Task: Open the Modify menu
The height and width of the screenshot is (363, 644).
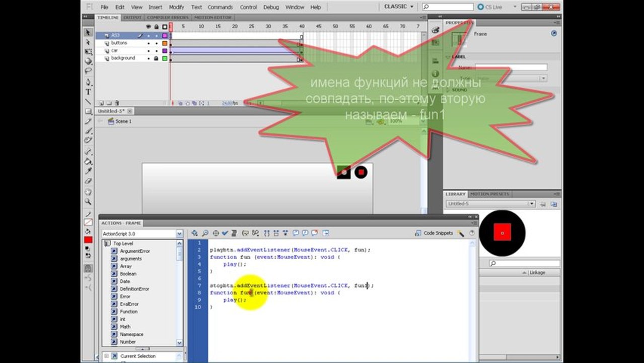Action: (x=176, y=7)
